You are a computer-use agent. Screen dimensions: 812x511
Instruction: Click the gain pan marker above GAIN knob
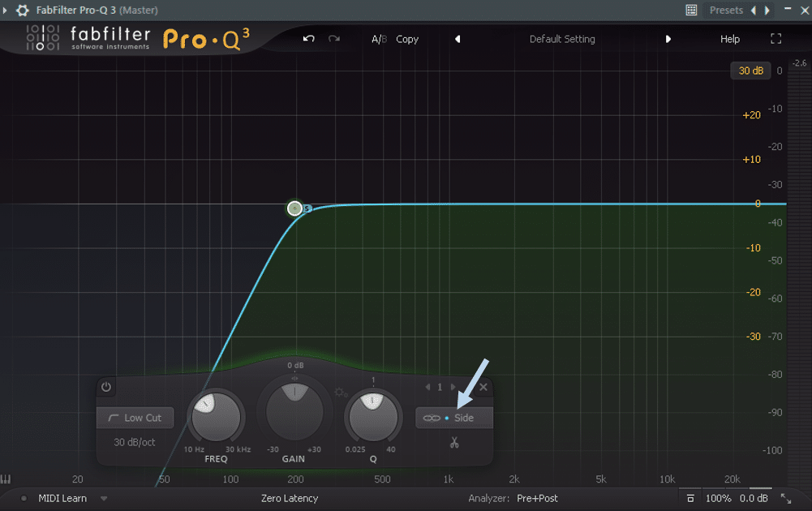294,378
